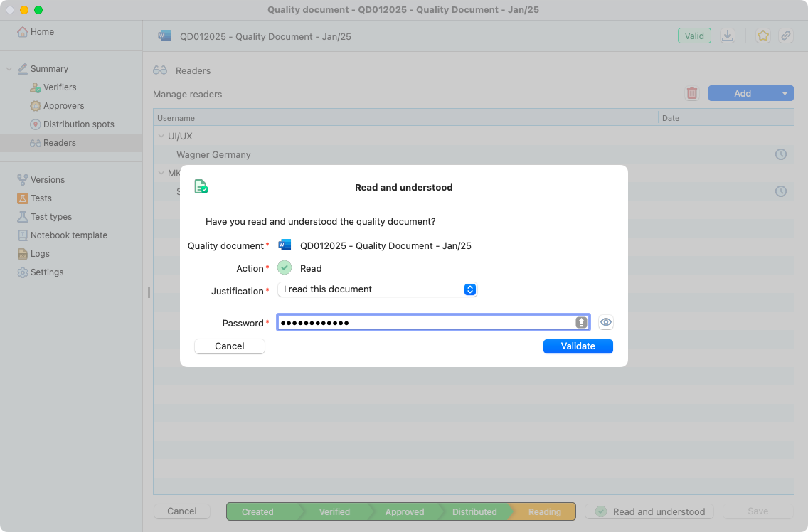Click the Tests flask icon
This screenshot has height=532, width=808.
pos(22,198)
